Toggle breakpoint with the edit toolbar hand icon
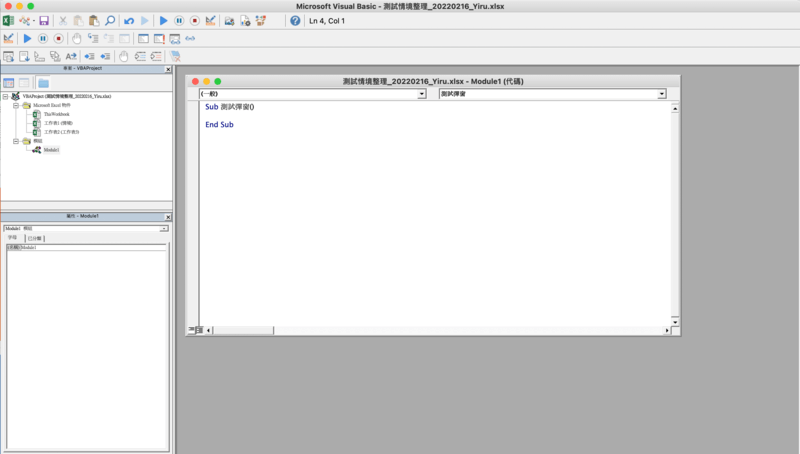The width and height of the screenshot is (800, 454). pos(123,56)
